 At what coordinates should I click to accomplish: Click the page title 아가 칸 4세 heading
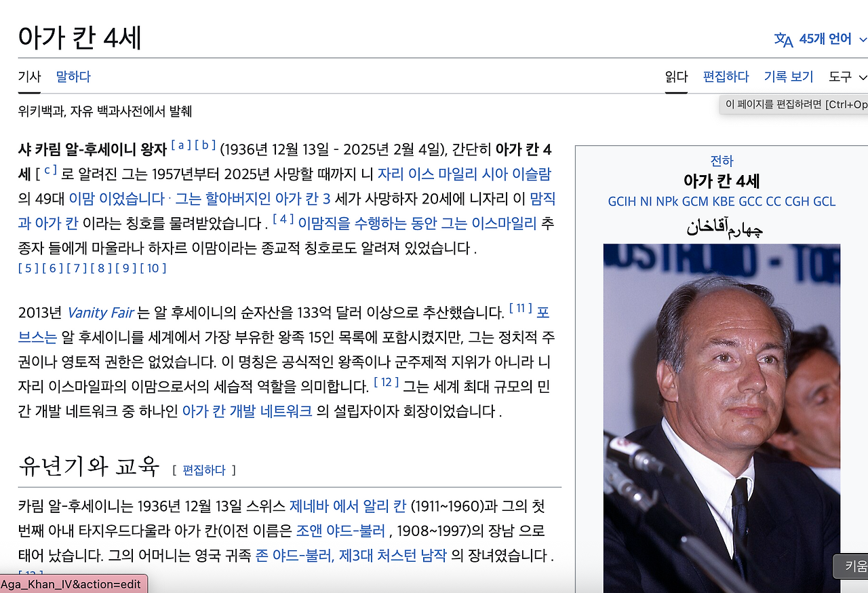click(x=80, y=38)
